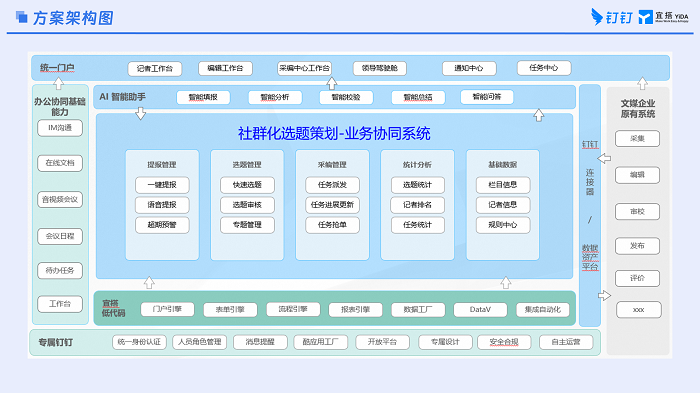Click the 音视频会议 box
This screenshot has height=393, width=700.
(x=60, y=200)
